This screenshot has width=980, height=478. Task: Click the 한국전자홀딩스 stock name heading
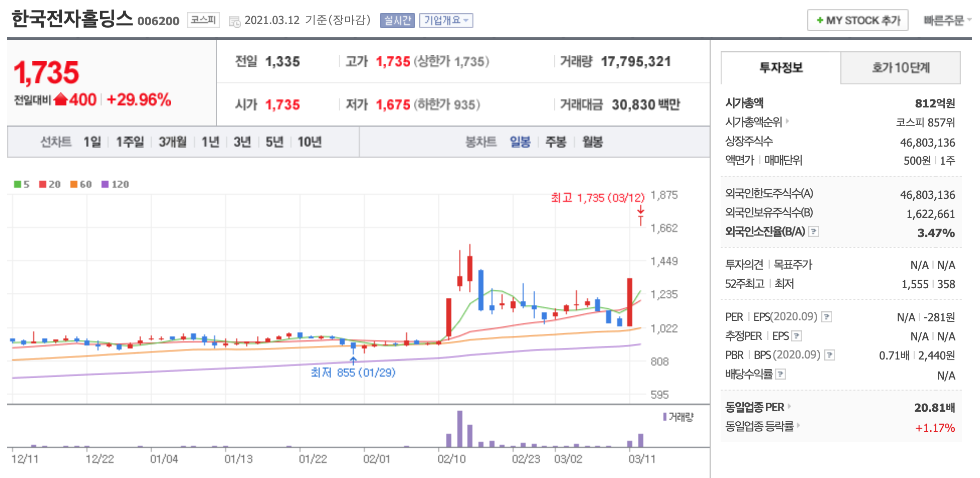coord(72,19)
